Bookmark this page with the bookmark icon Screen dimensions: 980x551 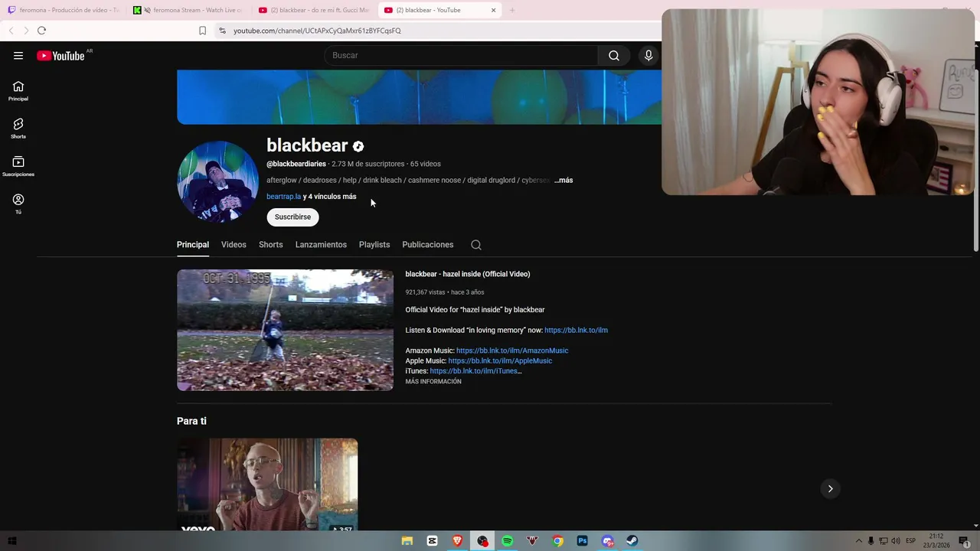202,31
